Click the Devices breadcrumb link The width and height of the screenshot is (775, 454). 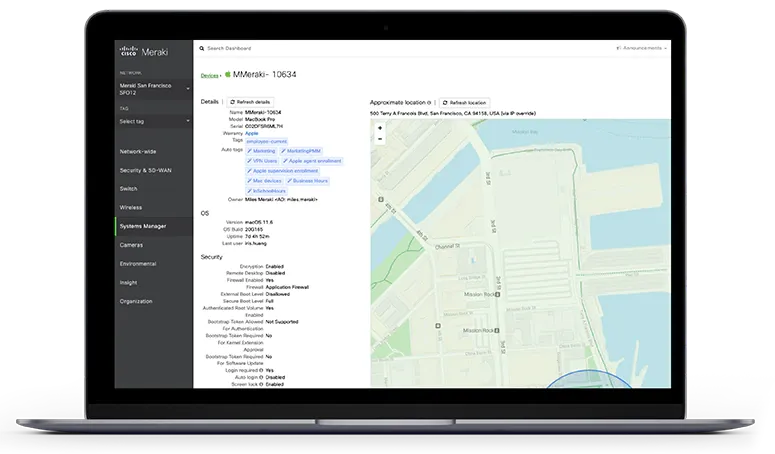coord(210,76)
